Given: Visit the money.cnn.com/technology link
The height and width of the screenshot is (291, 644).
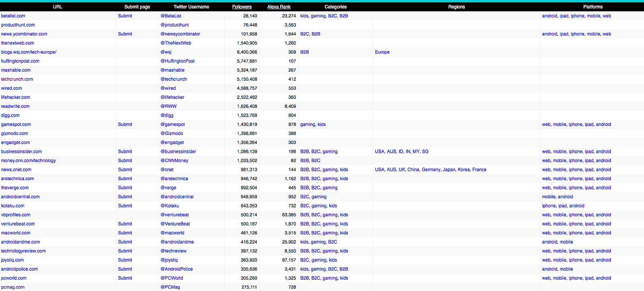Looking at the screenshot, I should [x=29, y=161].
